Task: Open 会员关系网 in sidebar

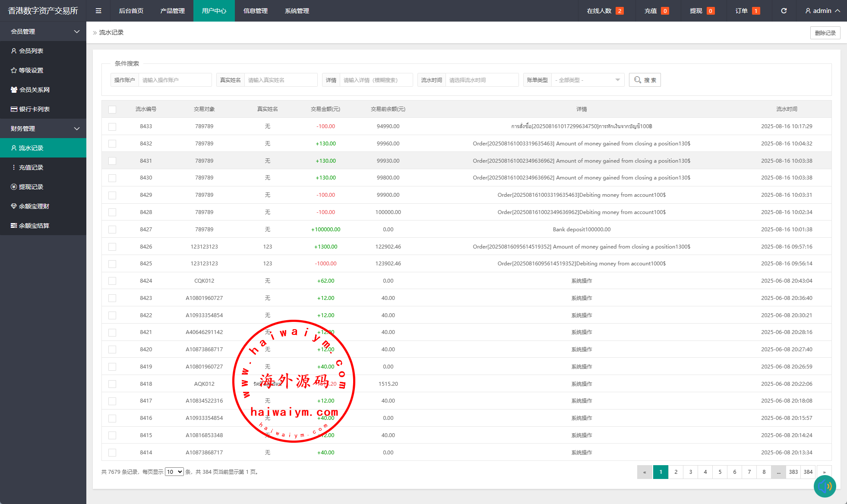Action: coord(34,90)
